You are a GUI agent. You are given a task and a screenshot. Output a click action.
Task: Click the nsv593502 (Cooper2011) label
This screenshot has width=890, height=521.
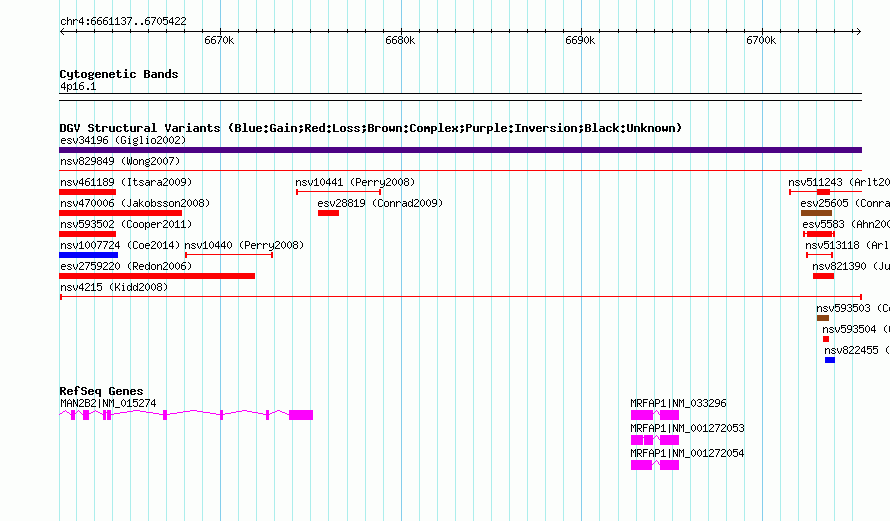coord(126,224)
